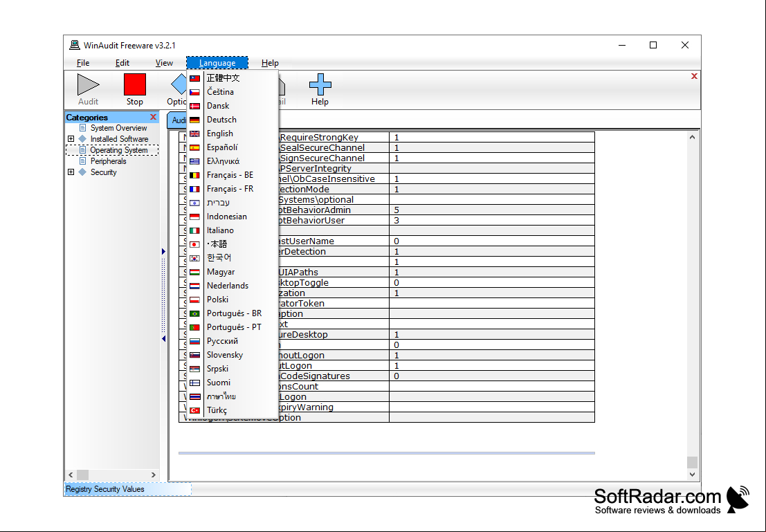Select Operating System category
Image resolution: width=766 pixels, height=532 pixels.
[x=119, y=150]
